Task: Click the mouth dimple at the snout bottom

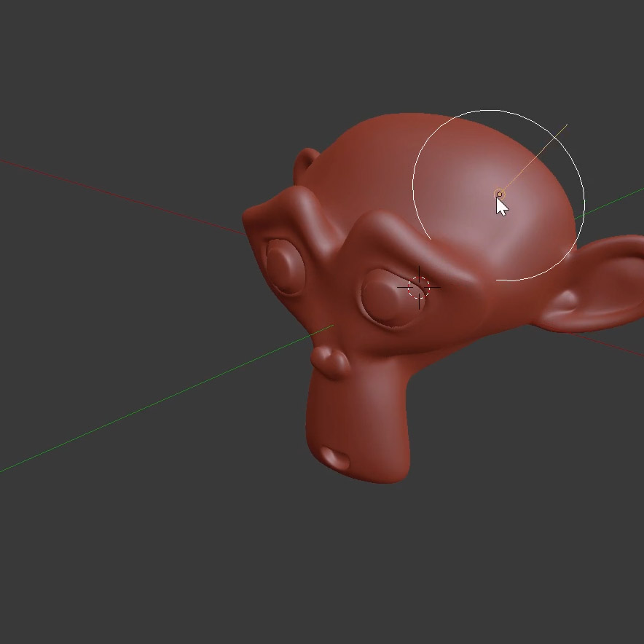Action: point(334,458)
